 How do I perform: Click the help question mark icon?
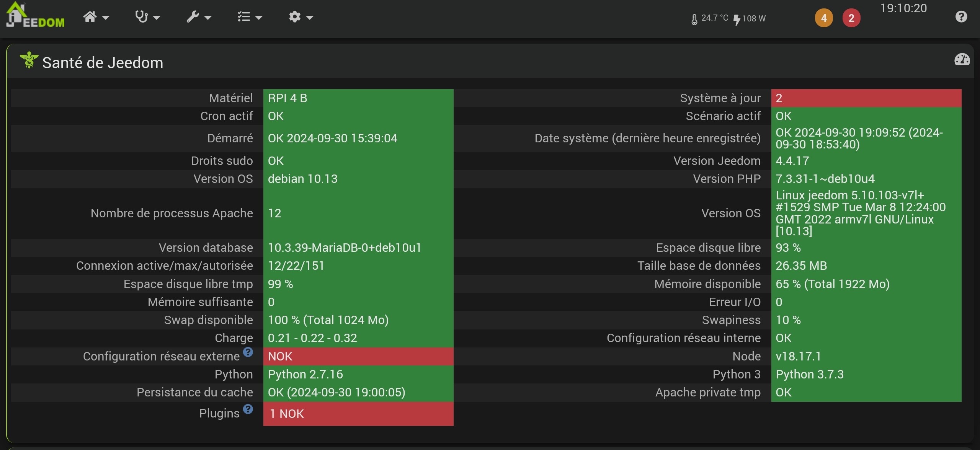(961, 17)
